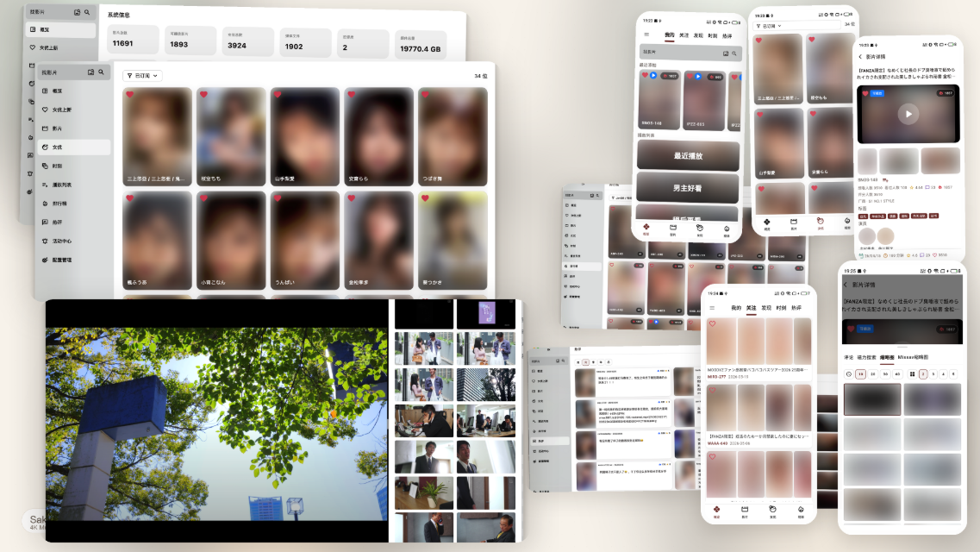Image resolution: width=980 pixels, height=552 pixels.
Task: Open the hamburger menu on the MIRD-277 phone
Action: [712, 308]
